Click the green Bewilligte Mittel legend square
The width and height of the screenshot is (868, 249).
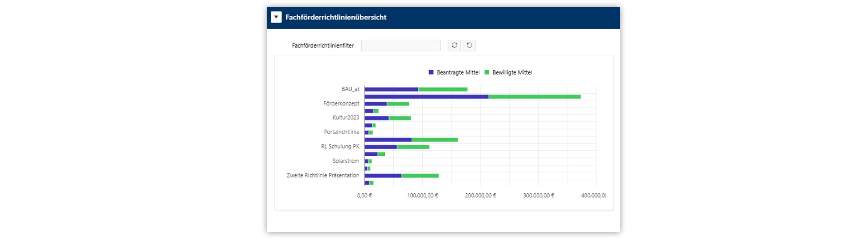pos(487,72)
